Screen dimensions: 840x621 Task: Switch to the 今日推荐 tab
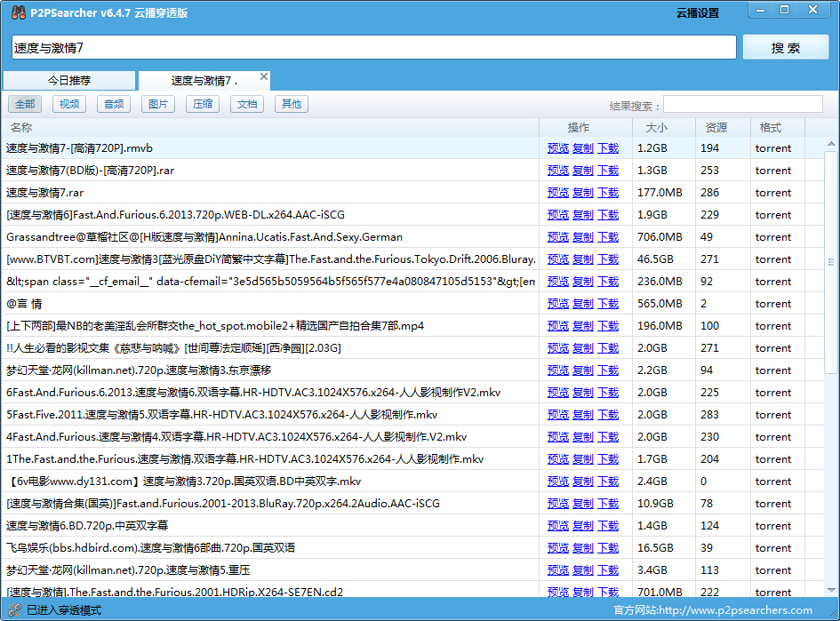[69, 81]
